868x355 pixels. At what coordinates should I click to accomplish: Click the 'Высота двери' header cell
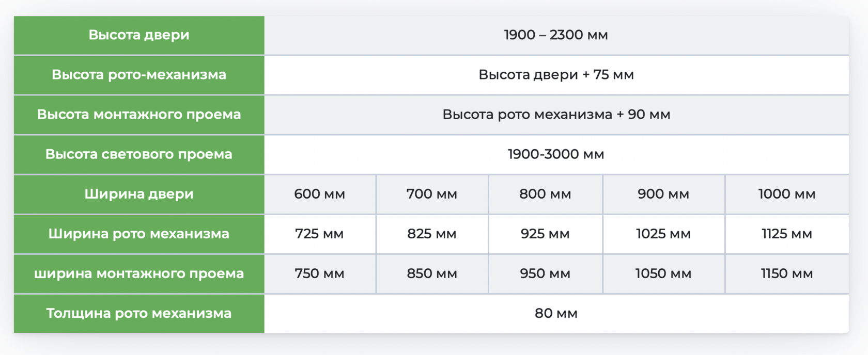[138, 35]
